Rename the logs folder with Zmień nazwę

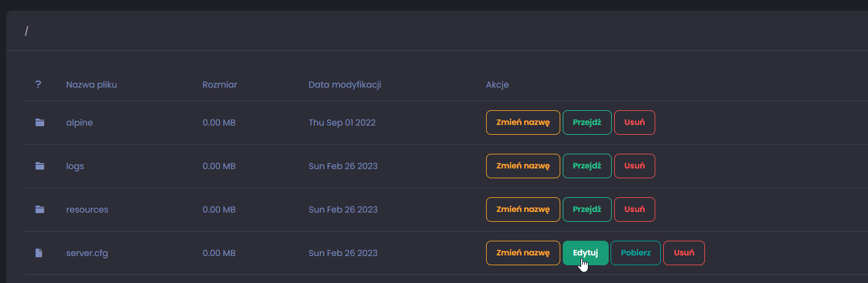point(523,166)
